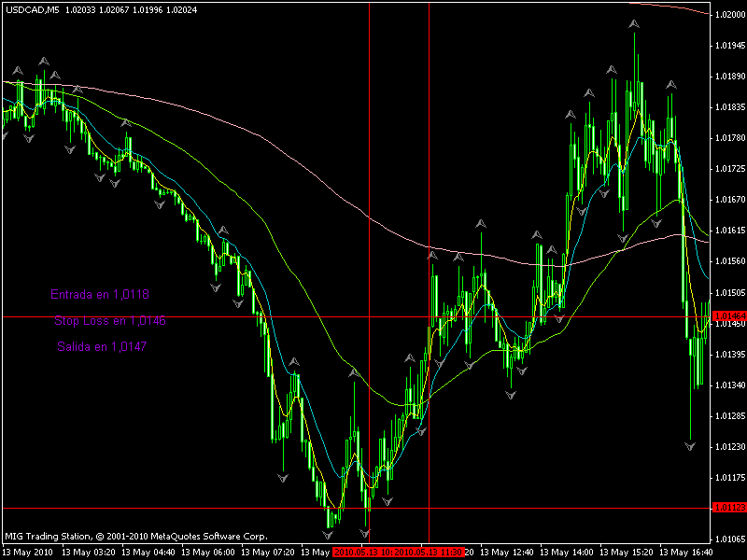Select the lowest fractal down arrow below red line
This screenshot has height=560, width=747.
[x=329, y=535]
